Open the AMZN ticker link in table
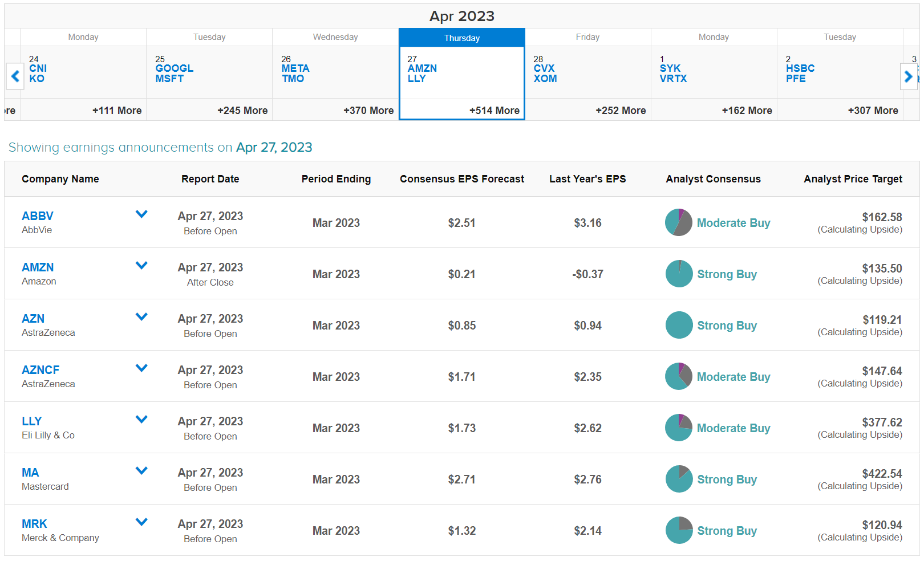The image size is (924, 561). tap(38, 267)
